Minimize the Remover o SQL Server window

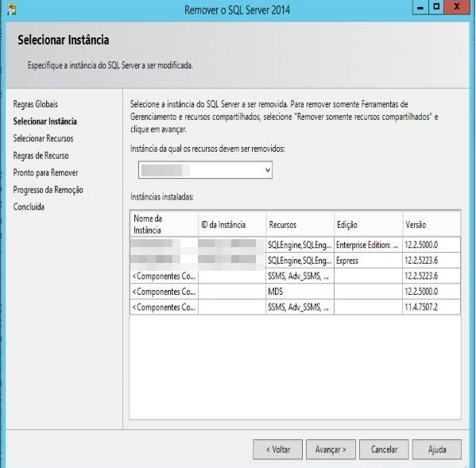[420, 7]
